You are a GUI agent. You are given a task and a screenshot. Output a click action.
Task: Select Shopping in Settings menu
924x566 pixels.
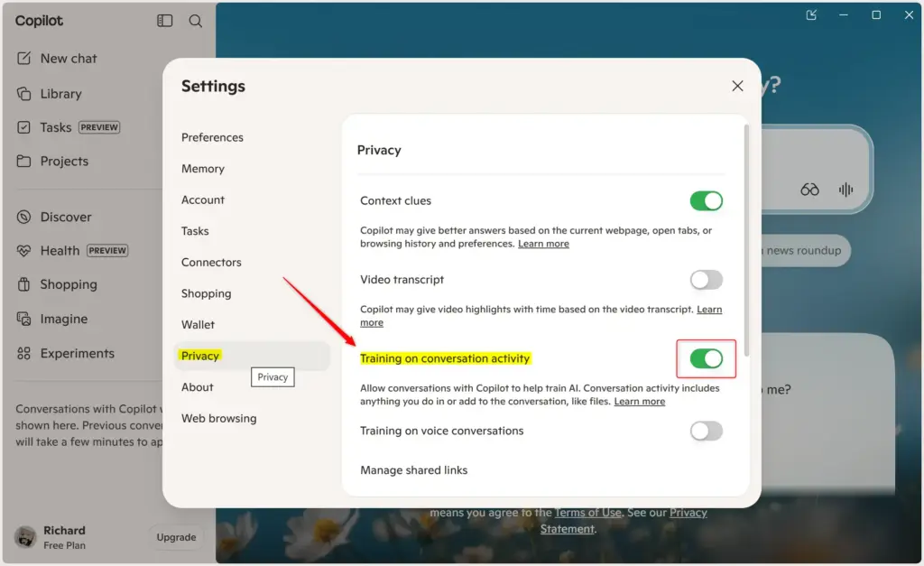pyautogui.click(x=207, y=293)
